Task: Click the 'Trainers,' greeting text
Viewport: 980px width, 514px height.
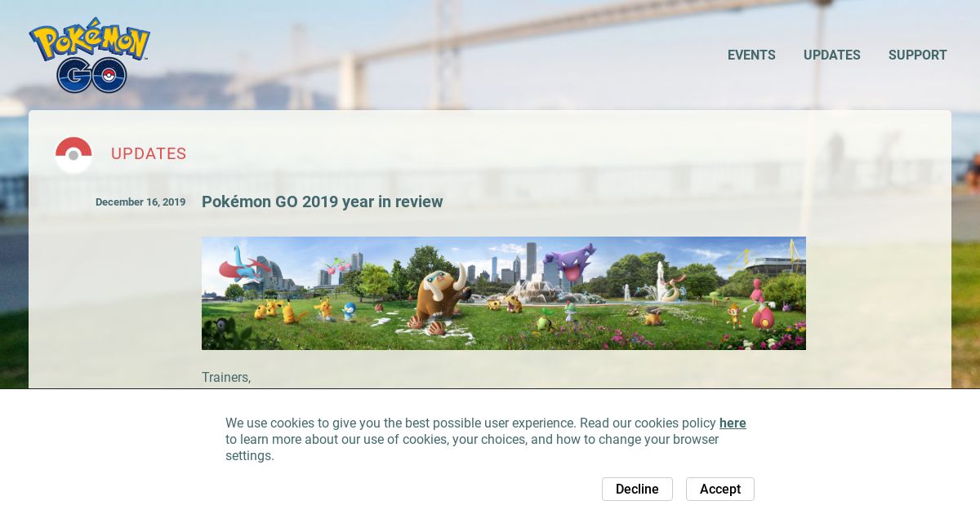Action: 226,377
